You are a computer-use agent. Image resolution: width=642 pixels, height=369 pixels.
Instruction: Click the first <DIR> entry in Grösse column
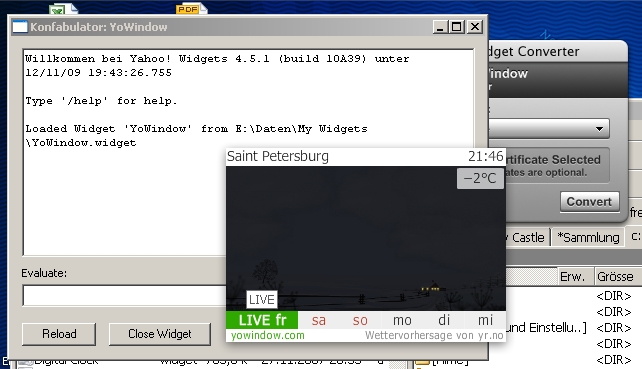tap(613, 296)
